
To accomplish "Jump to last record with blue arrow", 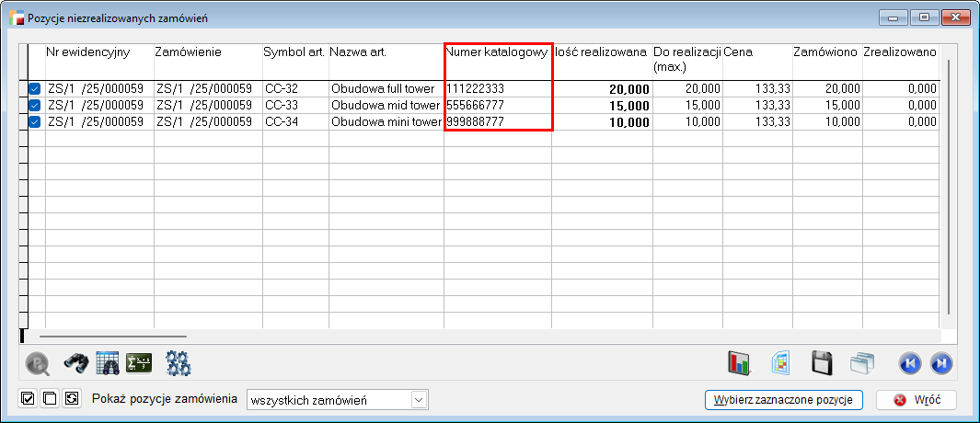I will (940, 363).
